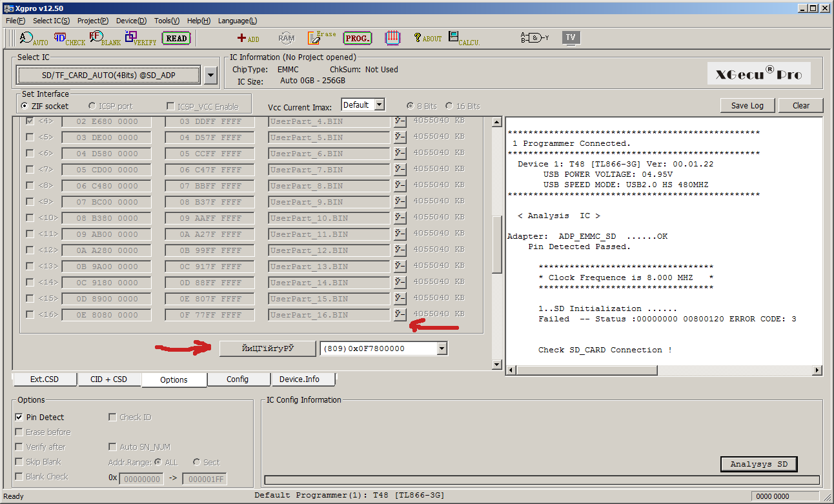Click the 0x00000000 address range input field

click(x=141, y=479)
